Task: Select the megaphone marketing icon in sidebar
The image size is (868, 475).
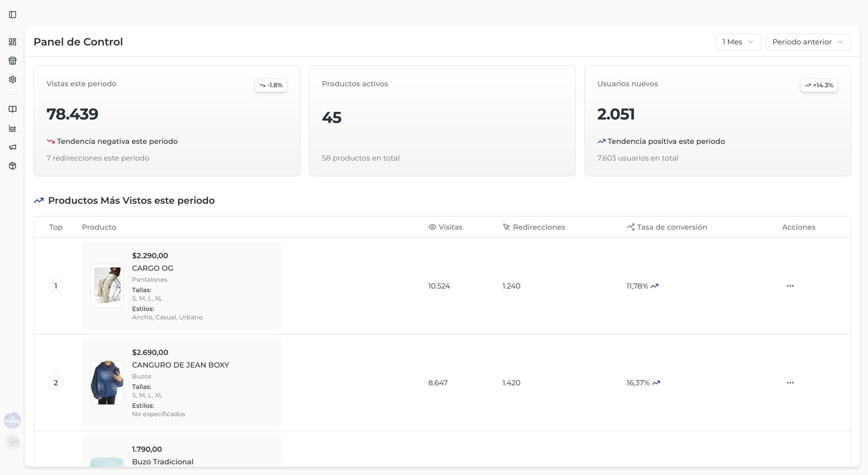Action: point(12,147)
